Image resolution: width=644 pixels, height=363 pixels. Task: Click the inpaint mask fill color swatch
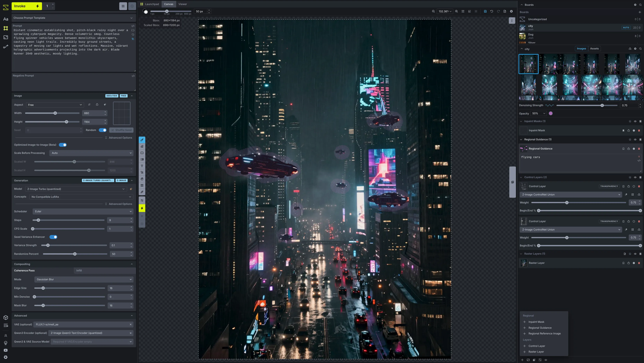tap(551, 113)
